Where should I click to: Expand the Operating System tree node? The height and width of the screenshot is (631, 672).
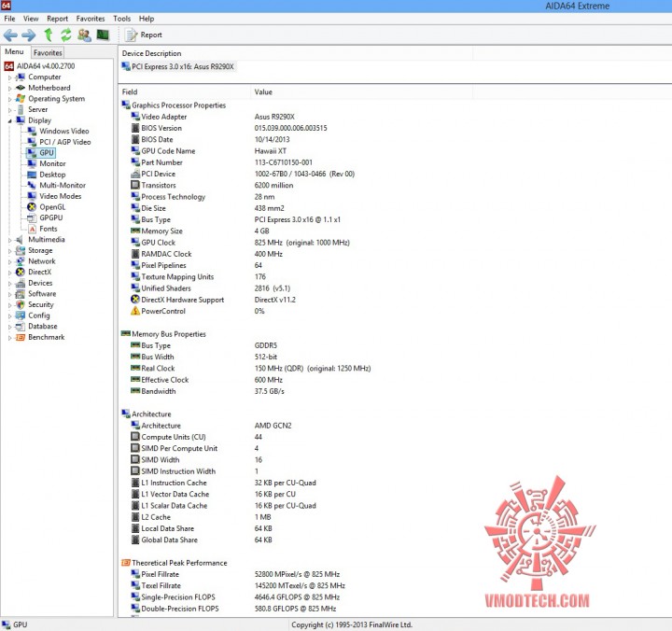pyautogui.click(x=9, y=99)
